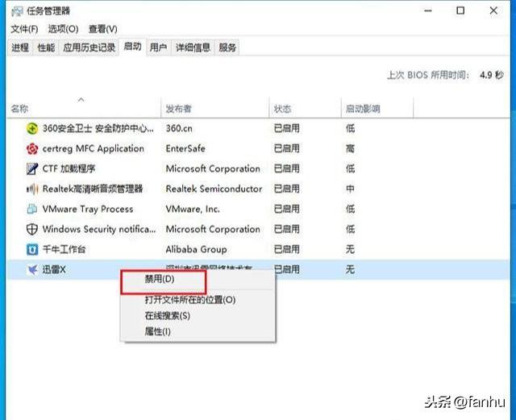Click the 高 impact value for certreg
The image size is (516, 420).
[x=350, y=149]
